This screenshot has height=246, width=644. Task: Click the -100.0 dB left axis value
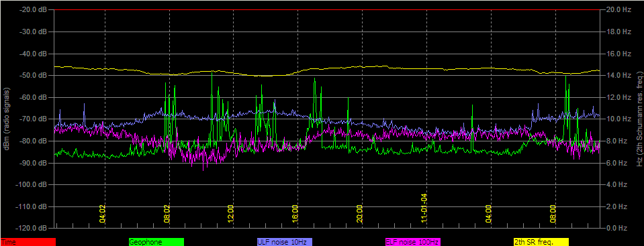tap(31, 184)
